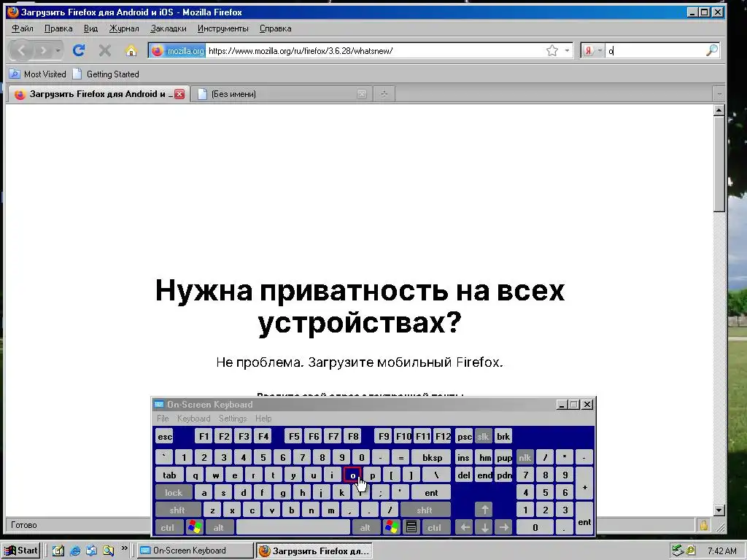Open the Windows Start menu
This screenshot has height=560, width=747.
point(20,551)
